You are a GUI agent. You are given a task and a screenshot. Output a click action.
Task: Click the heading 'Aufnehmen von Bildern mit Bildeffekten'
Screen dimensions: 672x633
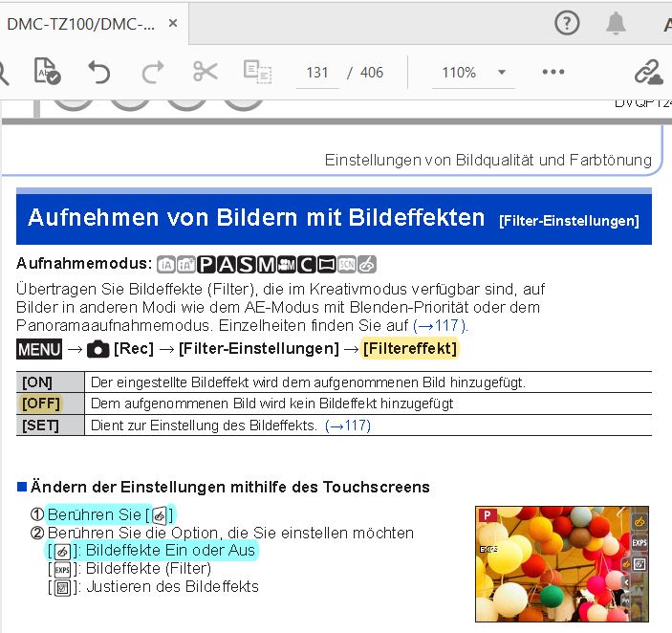coord(256,217)
